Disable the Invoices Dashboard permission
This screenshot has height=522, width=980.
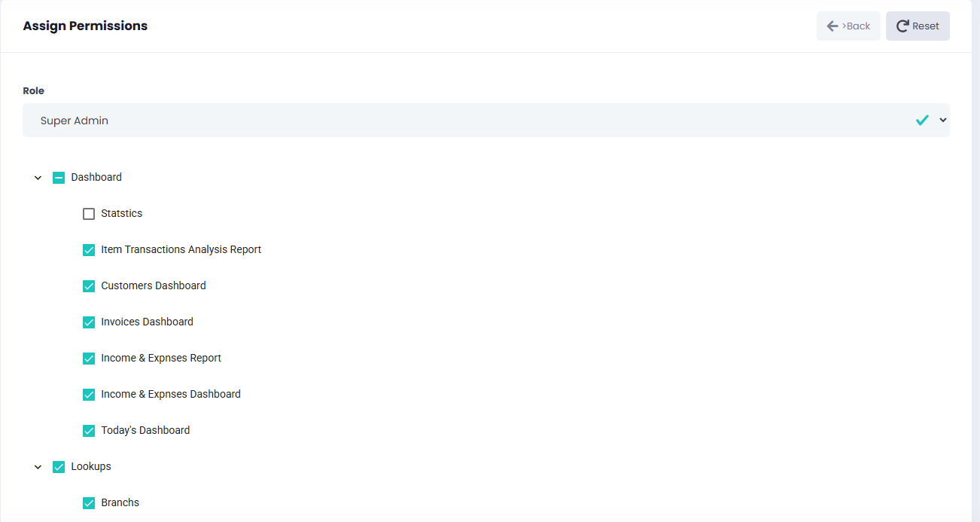89,322
